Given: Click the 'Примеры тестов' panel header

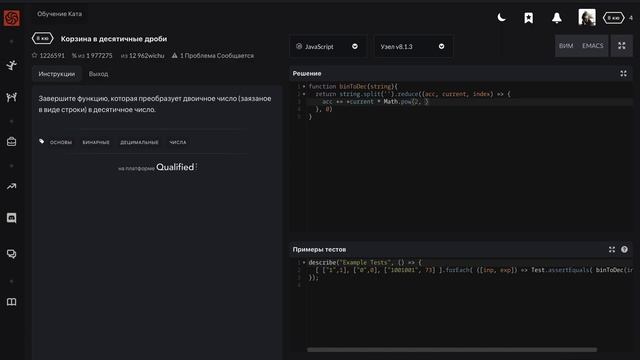Looking at the screenshot, I should 319,249.
